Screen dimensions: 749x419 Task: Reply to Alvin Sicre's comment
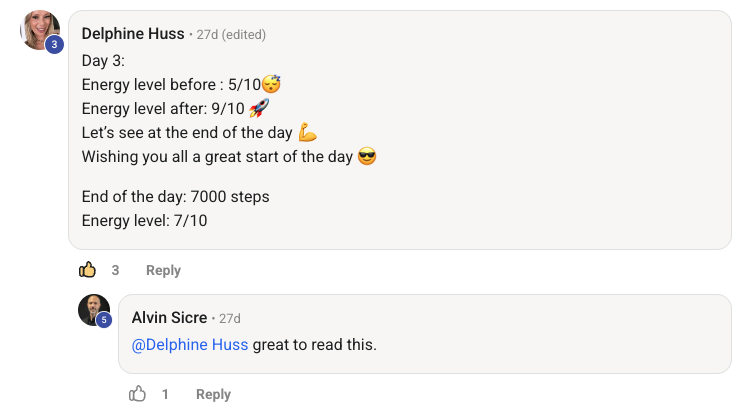(213, 394)
